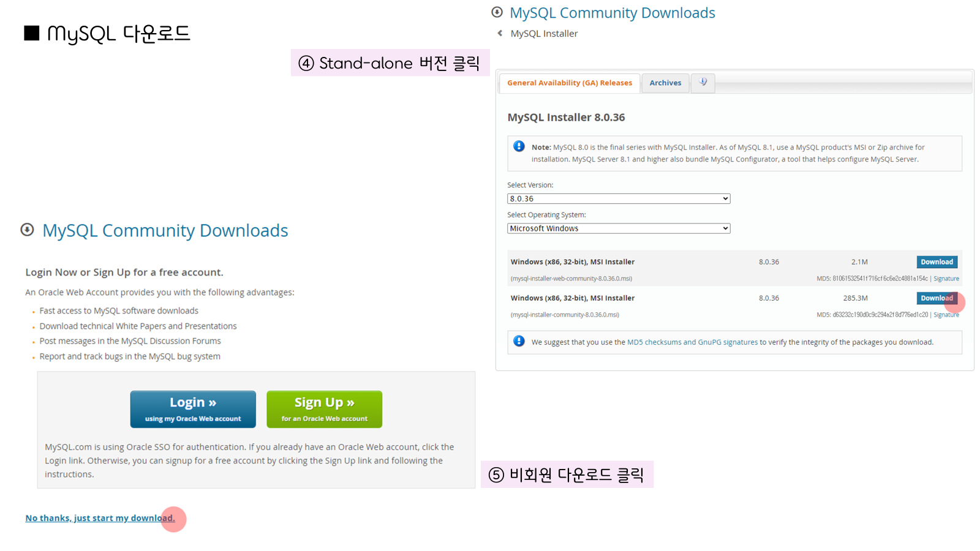Click Login using my Oracle Web account

tap(193, 409)
